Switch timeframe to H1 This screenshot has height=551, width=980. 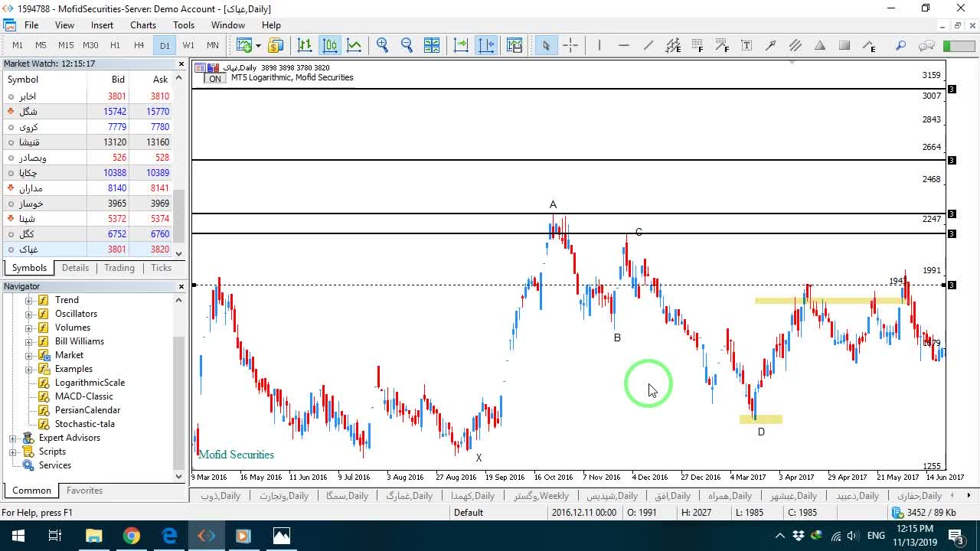tap(115, 45)
